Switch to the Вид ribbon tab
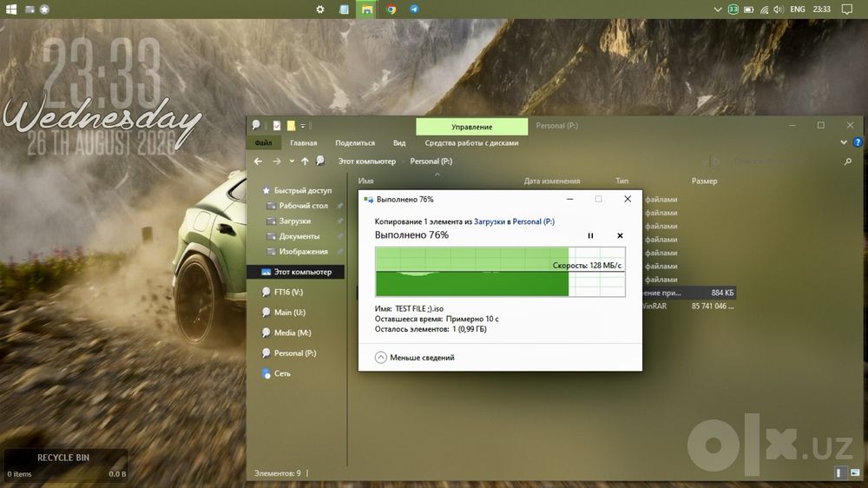The image size is (868, 488). 399,143
